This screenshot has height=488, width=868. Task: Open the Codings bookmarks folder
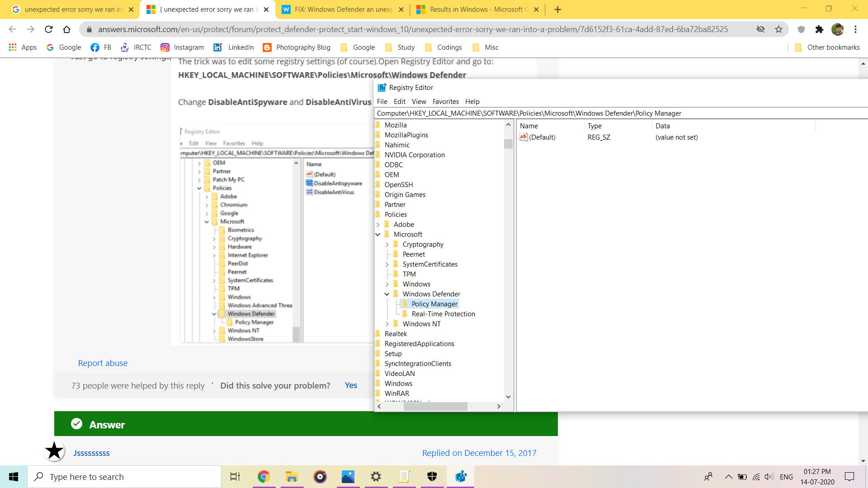pyautogui.click(x=443, y=47)
